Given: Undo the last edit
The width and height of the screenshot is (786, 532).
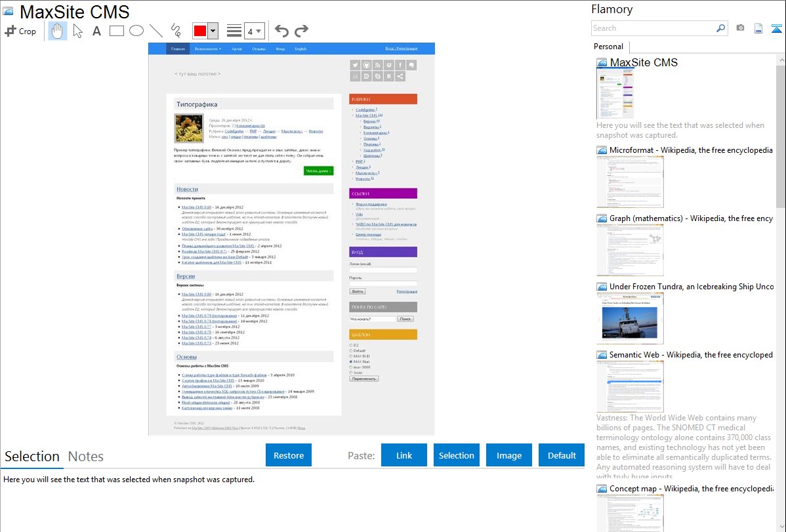Looking at the screenshot, I should 281,31.
